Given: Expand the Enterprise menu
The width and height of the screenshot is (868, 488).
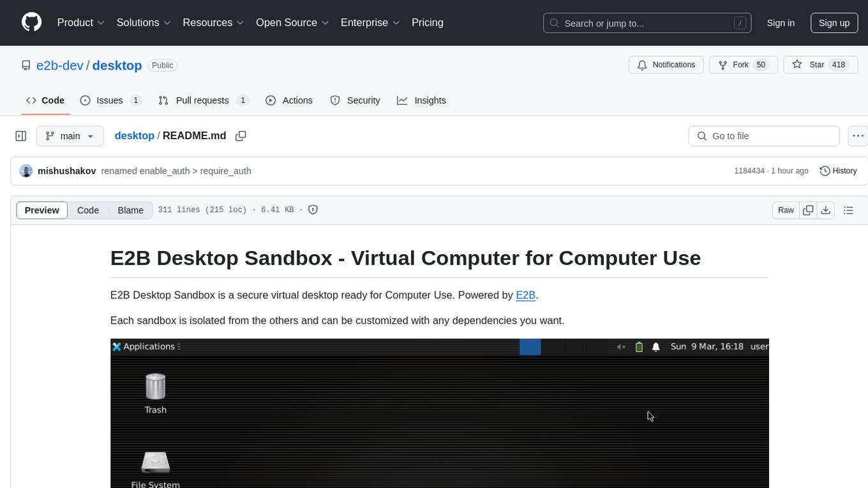Looking at the screenshot, I should coord(370,22).
